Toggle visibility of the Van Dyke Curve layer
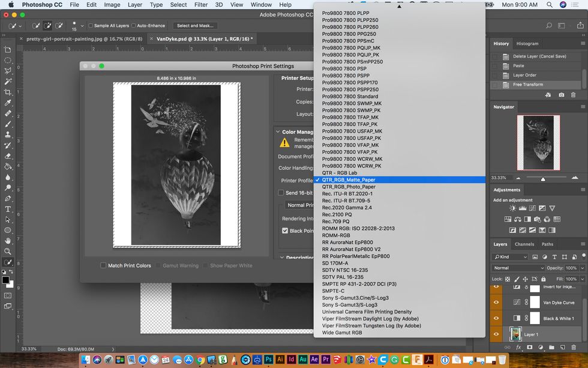The image size is (588, 368). [x=496, y=302]
